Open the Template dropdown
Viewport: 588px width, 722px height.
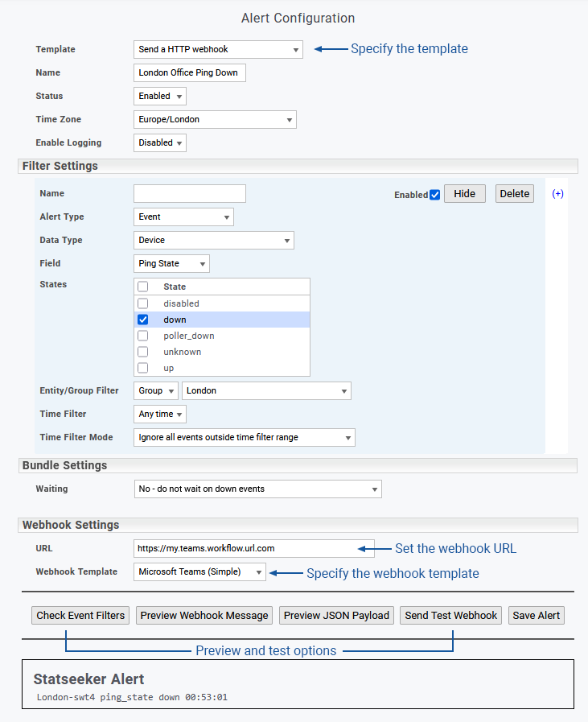(x=218, y=49)
